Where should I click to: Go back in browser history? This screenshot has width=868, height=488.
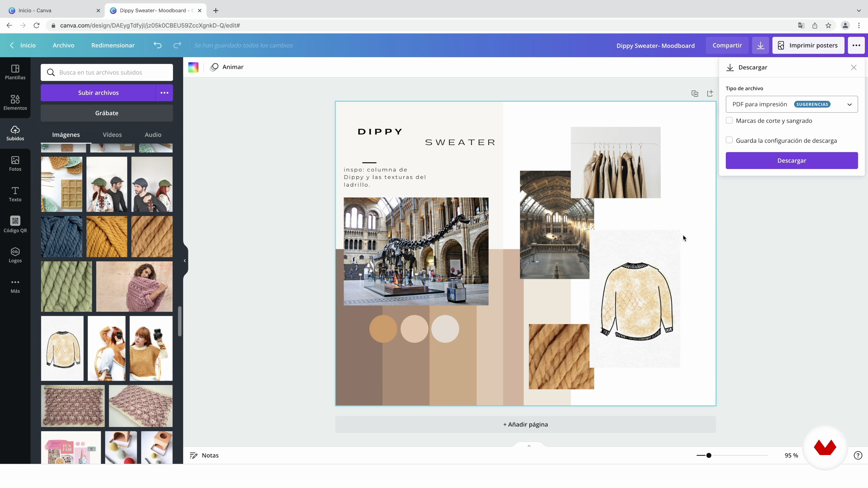tap(9, 26)
